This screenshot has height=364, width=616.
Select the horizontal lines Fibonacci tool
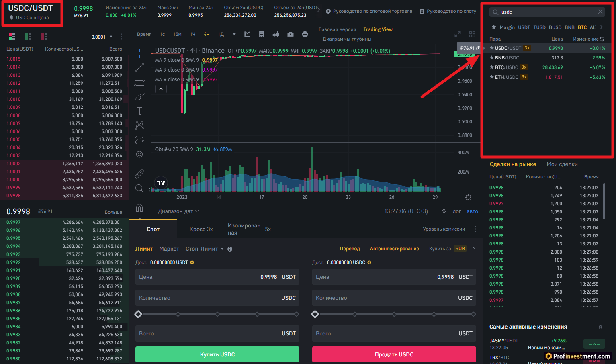coord(139,82)
